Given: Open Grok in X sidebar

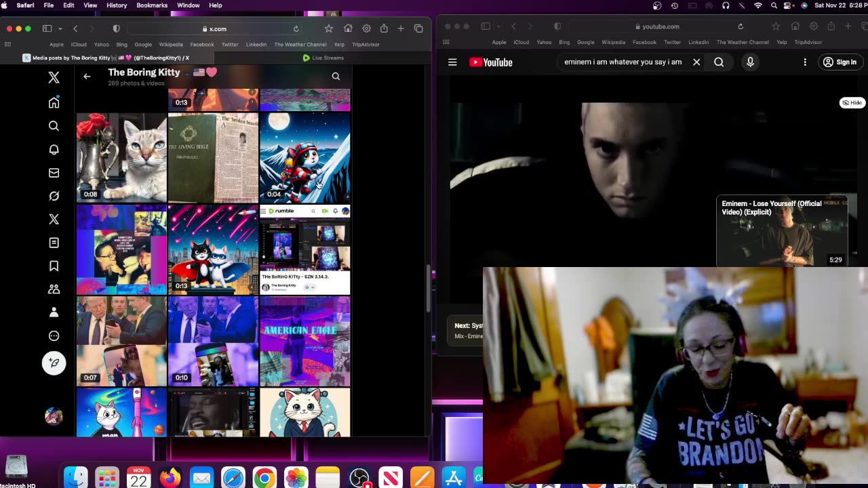Looking at the screenshot, I should tap(54, 196).
